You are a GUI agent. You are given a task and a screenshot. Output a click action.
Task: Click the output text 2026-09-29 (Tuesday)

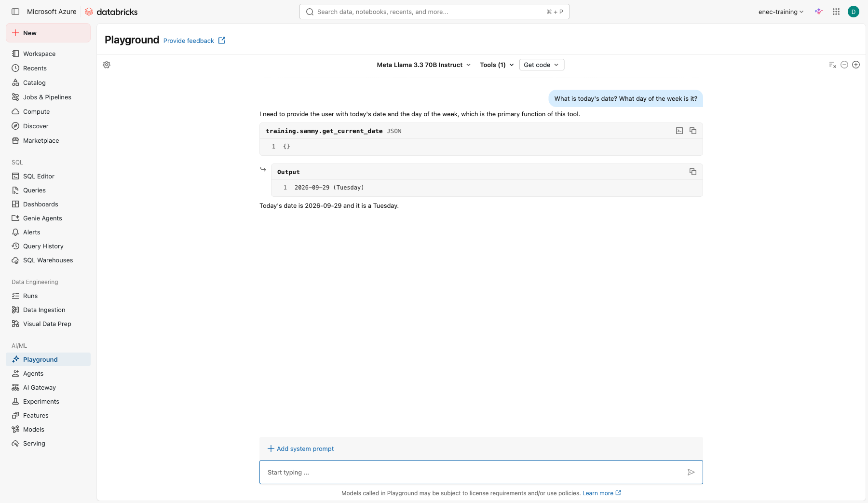tap(329, 188)
